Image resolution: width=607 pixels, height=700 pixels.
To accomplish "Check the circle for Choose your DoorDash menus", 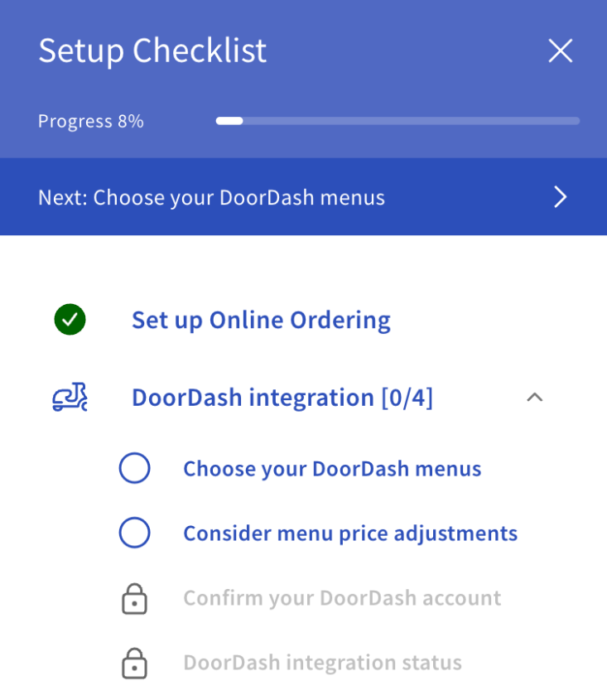I will [135, 468].
